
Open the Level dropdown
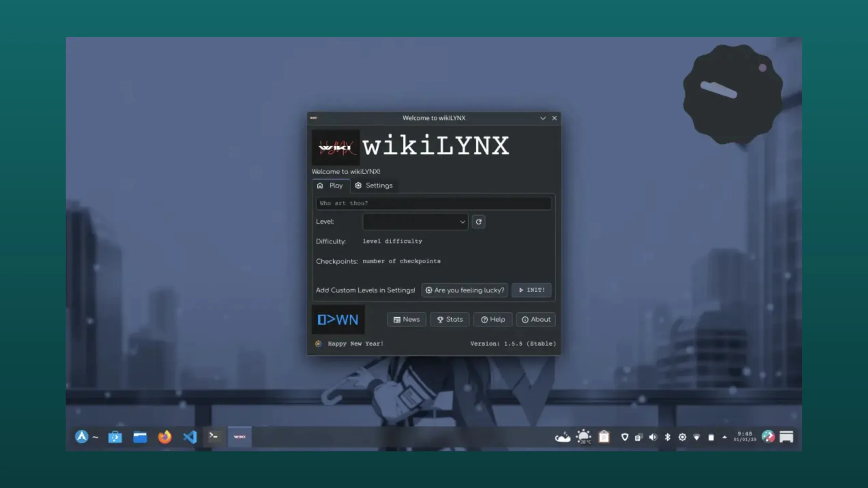[415, 222]
